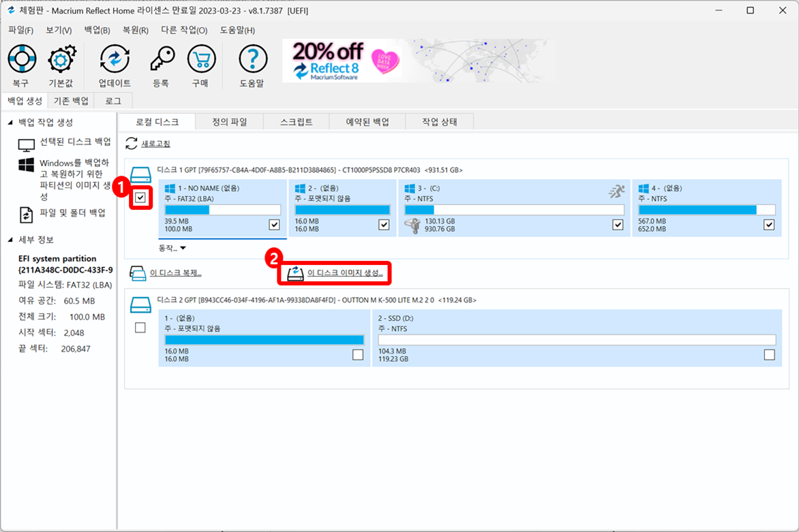
Task: Click the hard drive icon in partition C:
Action: tap(412, 225)
